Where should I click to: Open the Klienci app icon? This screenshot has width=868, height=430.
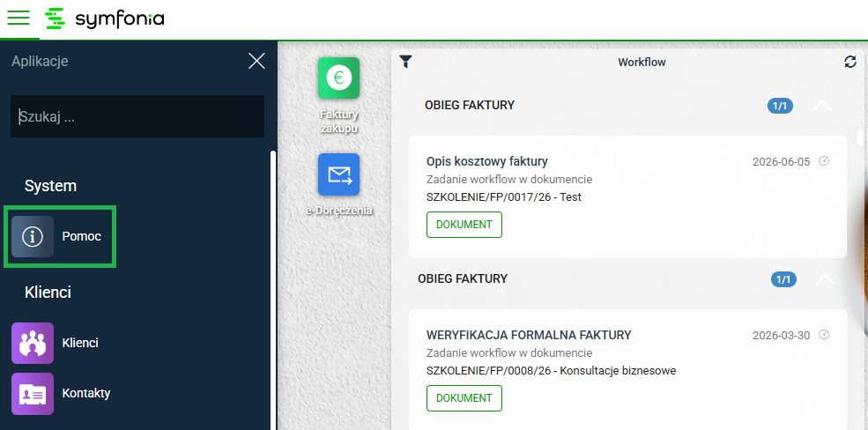pos(33,343)
